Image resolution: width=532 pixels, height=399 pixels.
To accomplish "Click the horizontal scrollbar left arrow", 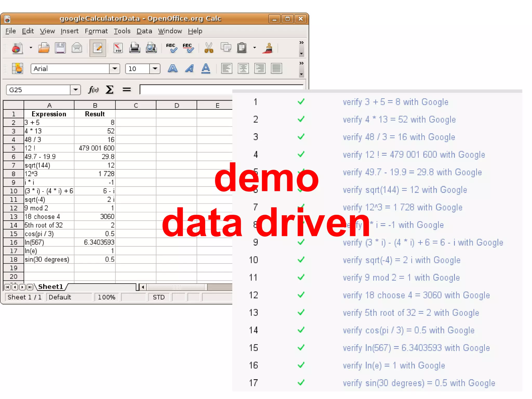I will pos(143,287).
